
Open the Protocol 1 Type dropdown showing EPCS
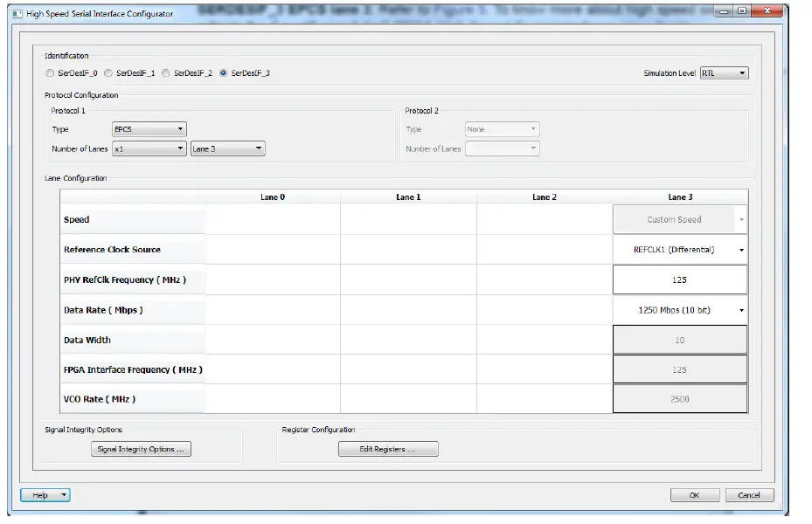coord(149,128)
